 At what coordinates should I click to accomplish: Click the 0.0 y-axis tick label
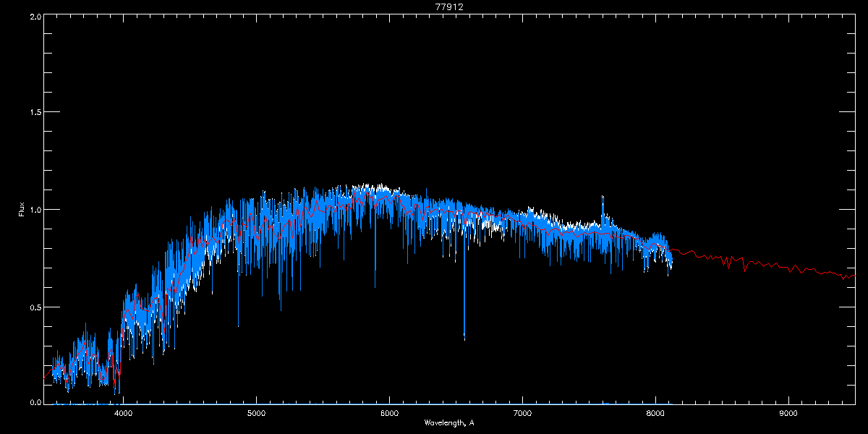pyautogui.click(x=35, y=401)
